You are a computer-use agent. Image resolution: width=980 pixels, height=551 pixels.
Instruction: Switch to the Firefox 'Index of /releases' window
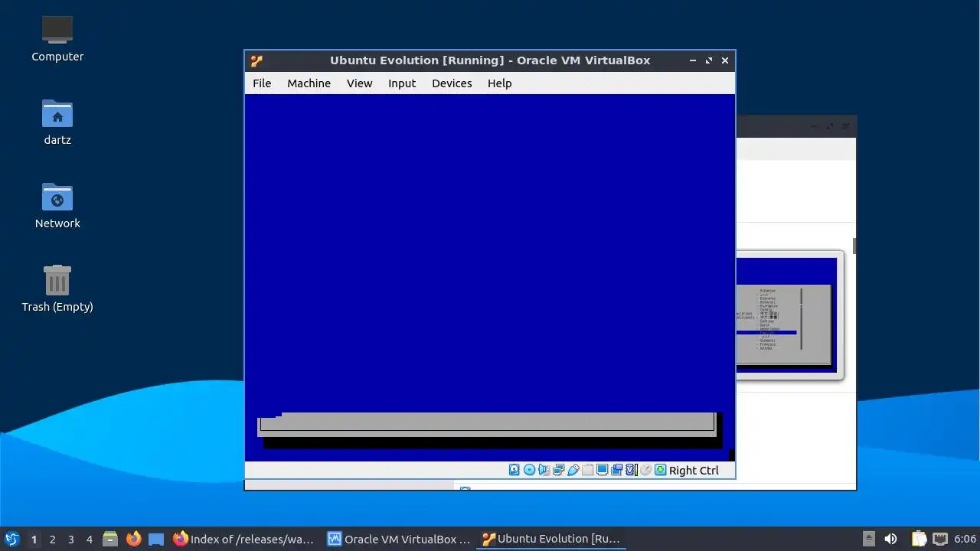coord(244,539)
